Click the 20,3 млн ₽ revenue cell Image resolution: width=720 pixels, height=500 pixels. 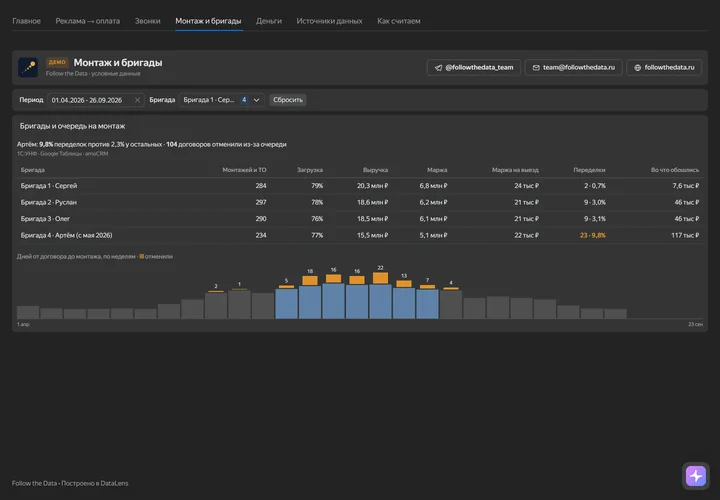point(372,186)
